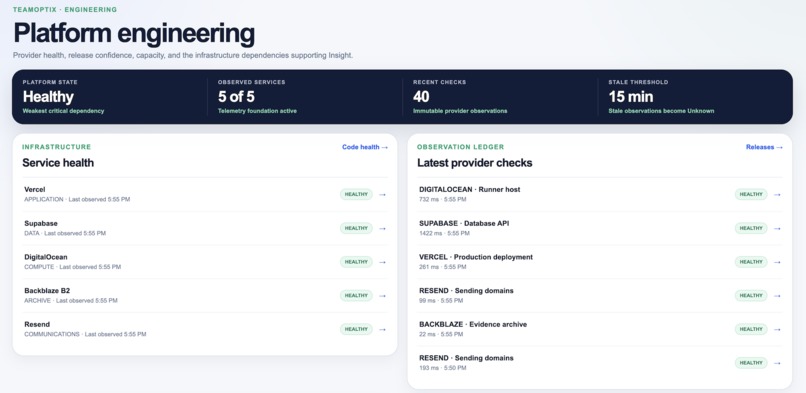This screenshot has width=806, height=393.
Task: Select the Supabase service name
Action: click(x=41, y=223)
